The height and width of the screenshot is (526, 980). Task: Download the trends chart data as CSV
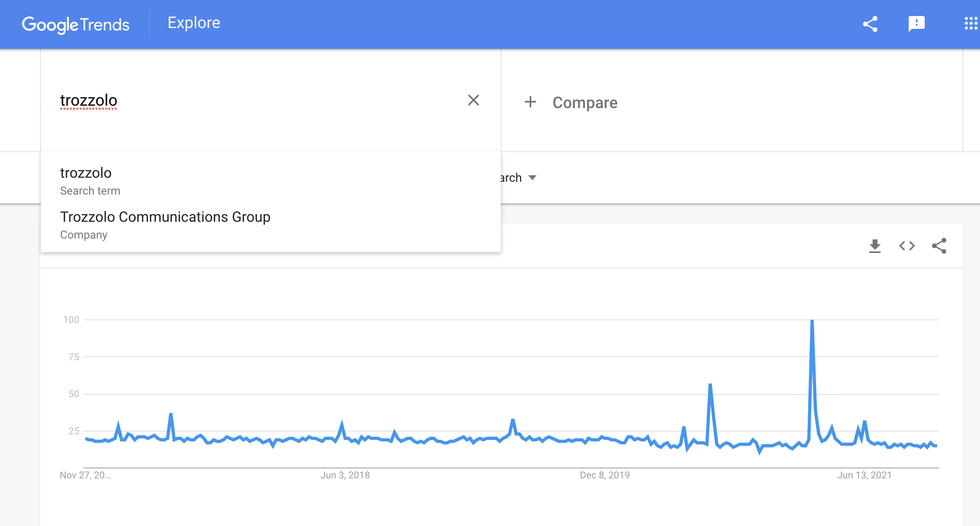(875, 246)
